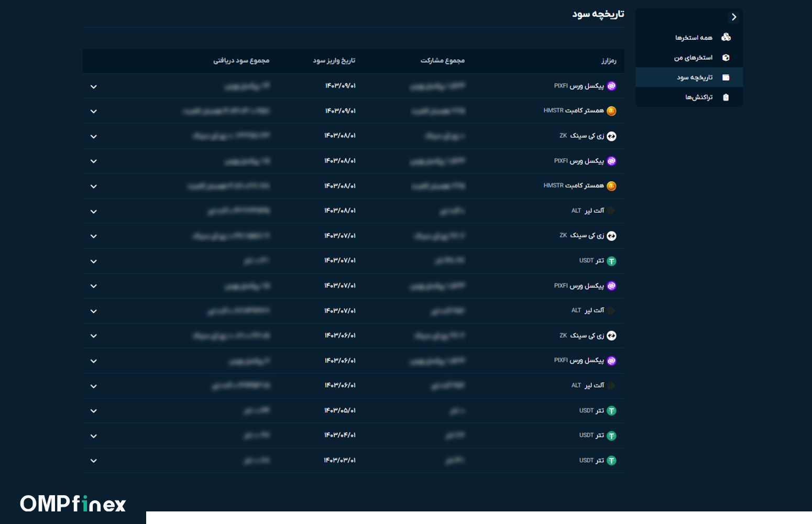Click the USDT Tether icon dated 1403/07/01
Screen dimensions: 812x524
pyautogui.click(x=611, y=261)
